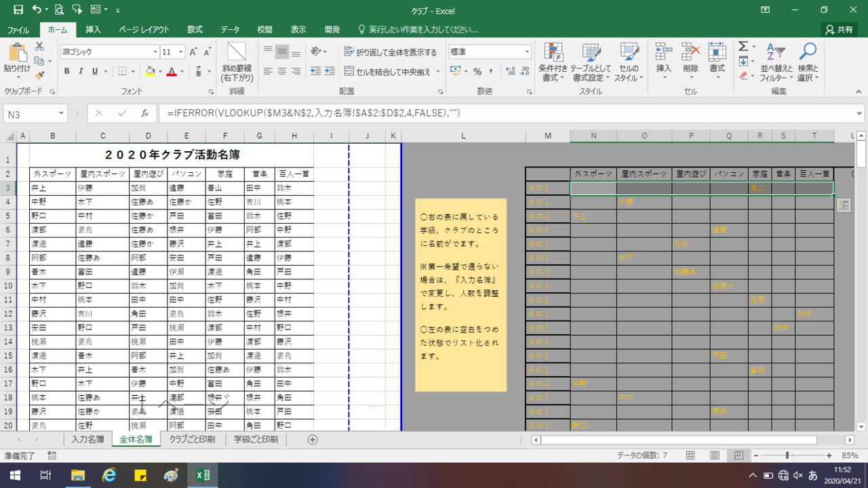868x488 pixels.
Task: Add a new sheet with plus button
Action: tap(313, 439)
